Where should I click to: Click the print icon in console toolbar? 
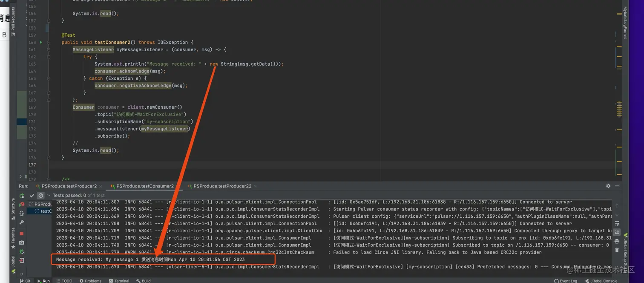coord(617,241)
